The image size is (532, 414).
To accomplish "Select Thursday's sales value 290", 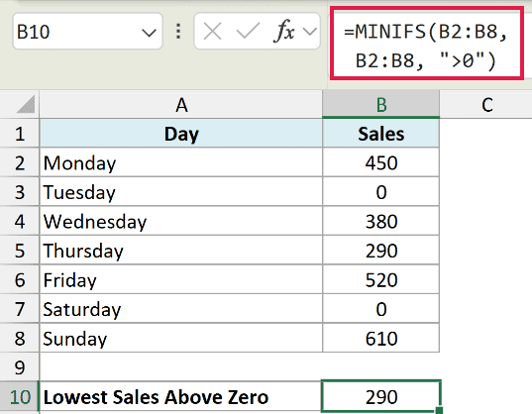I will pos(380,251).
